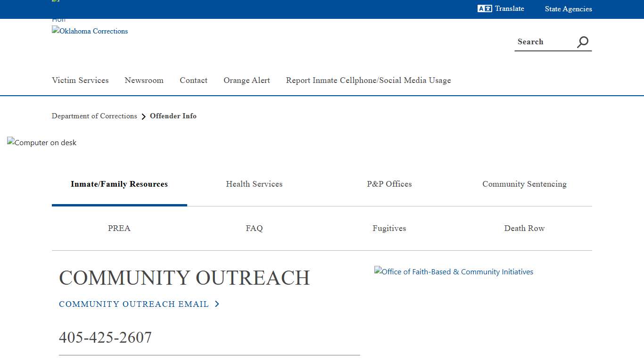This screenshot has width=644, height=362.
Task: Open Victim Services menu item
Action: (80, 80)
